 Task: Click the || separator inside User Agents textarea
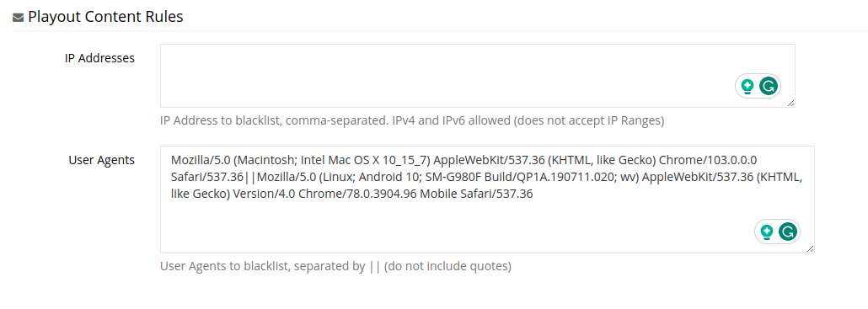[251, 178]
